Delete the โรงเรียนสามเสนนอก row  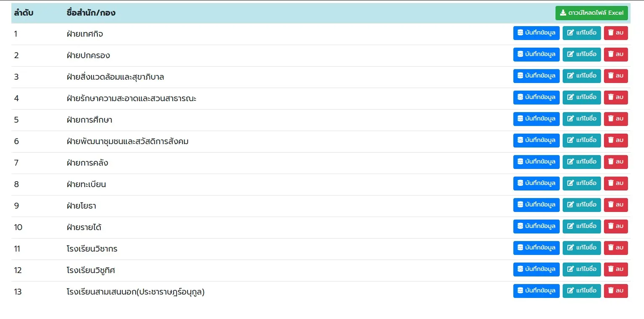(616, 291)
